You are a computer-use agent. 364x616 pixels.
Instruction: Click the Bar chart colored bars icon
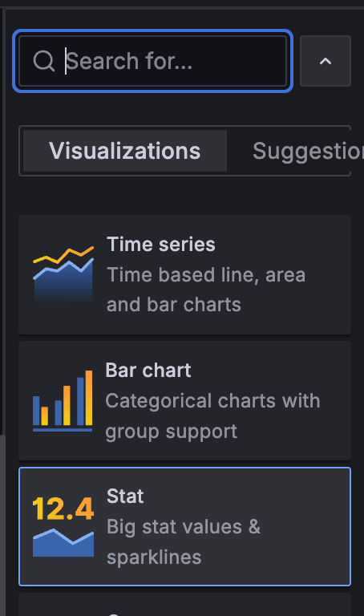click(x=63, y=401)
